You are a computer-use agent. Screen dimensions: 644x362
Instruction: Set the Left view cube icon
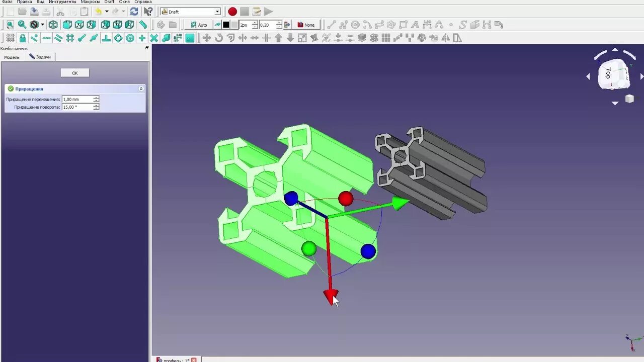tap(129, 25)
